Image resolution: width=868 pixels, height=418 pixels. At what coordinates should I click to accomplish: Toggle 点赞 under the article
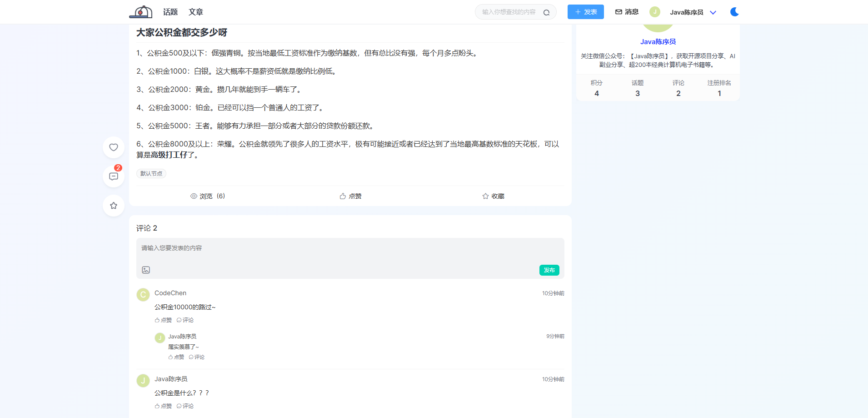pyautogui.click(x=350, y=196)
